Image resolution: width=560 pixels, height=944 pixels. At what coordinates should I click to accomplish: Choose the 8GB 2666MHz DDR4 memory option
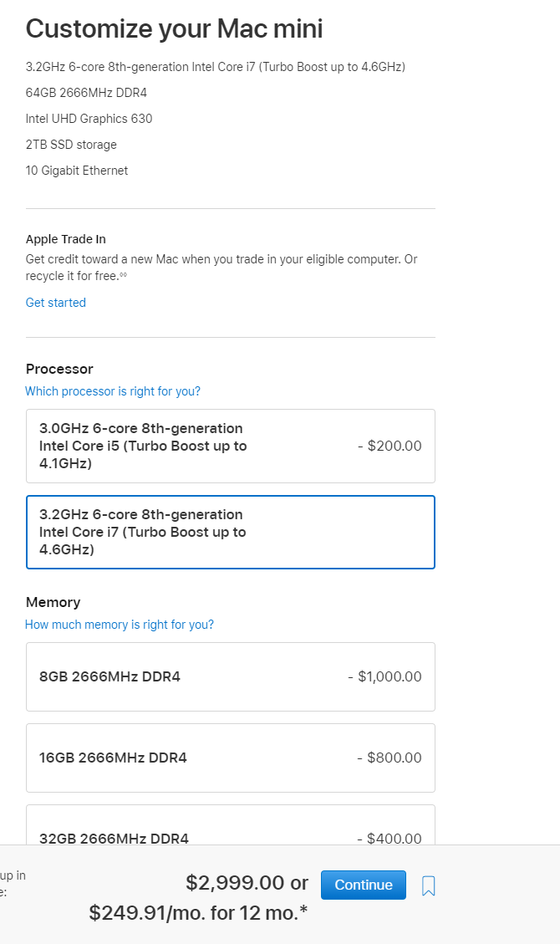(x=230, y=676)
